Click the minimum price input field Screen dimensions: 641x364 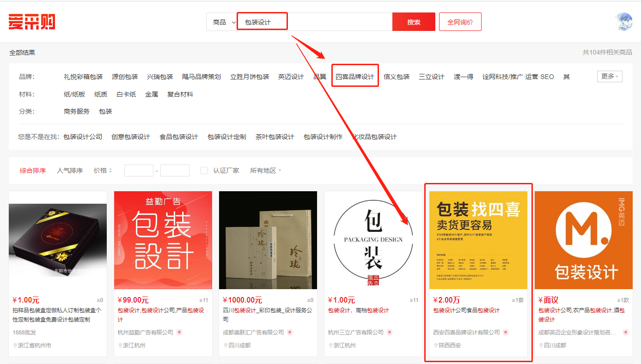point(139,170)
